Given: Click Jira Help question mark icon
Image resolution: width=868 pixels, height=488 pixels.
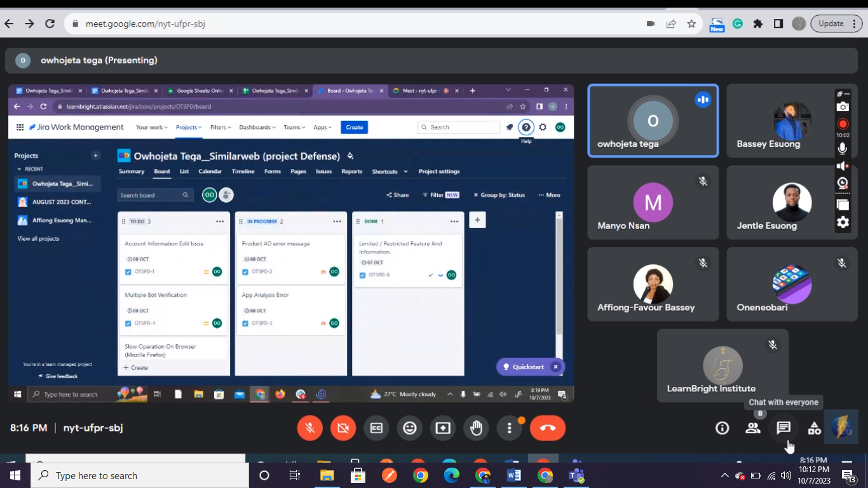Looking at the screenshot, I should [x=526, y=127].
